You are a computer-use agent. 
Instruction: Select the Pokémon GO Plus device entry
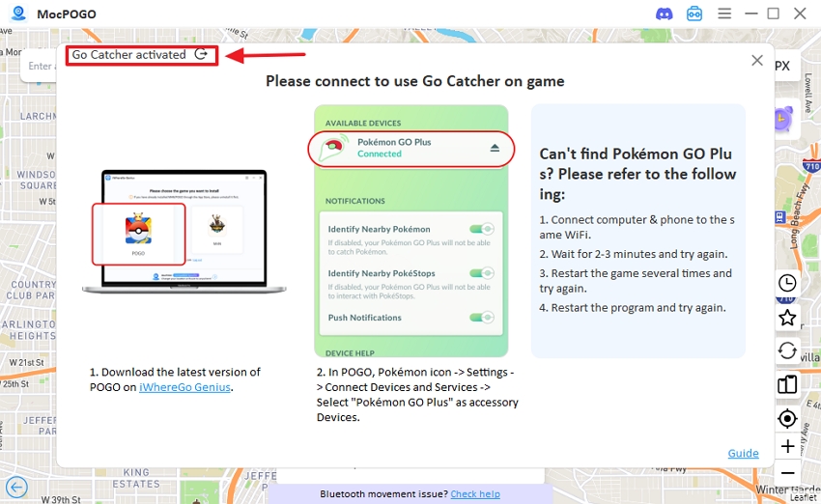411,149
